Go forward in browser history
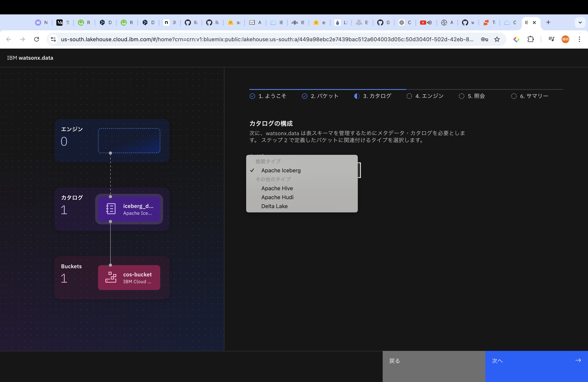588x382 pixels. click(23, 39)
